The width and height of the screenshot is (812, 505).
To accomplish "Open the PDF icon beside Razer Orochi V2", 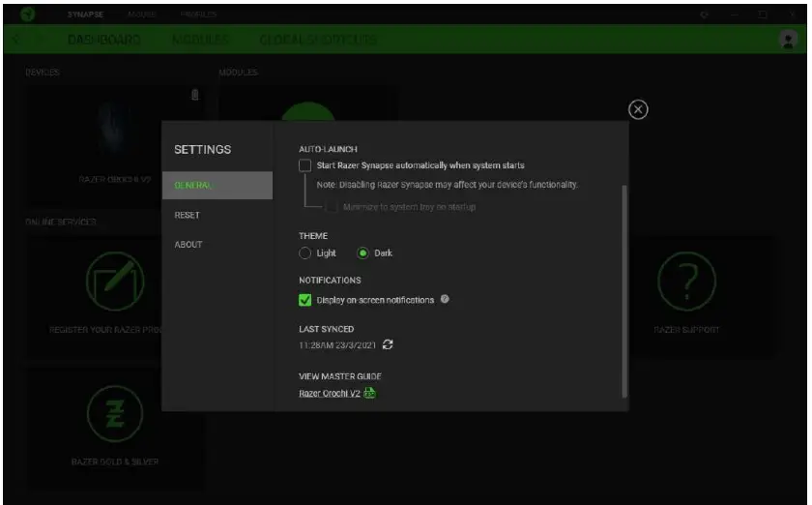I will 369,393.
